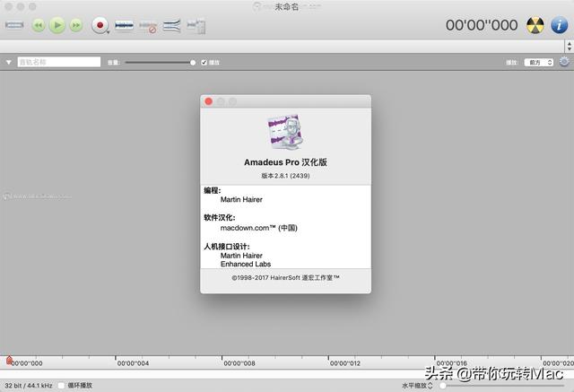Click the 编程: heading in the credits
Viewport: 574px width, 392px height.
pyautogui.click(x=213, y=190)
